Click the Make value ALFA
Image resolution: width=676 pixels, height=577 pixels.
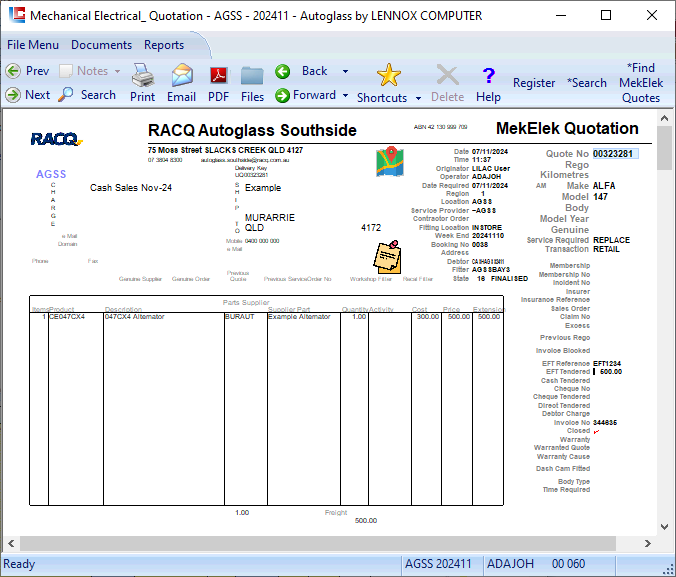tap(604, 186)
